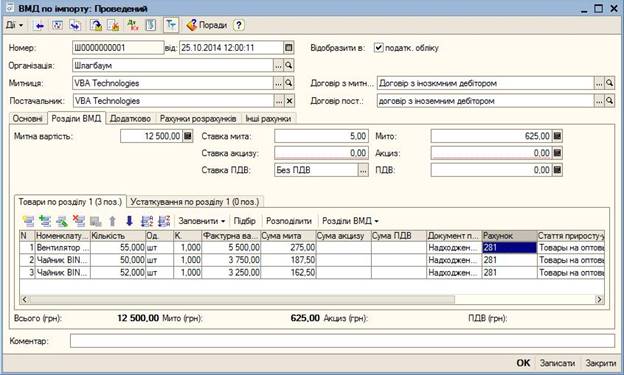Image resolution: width=624 pixels, height=375 pixels.
Task: Open search magnifier for Організація field
Action: tap(289, 65)
